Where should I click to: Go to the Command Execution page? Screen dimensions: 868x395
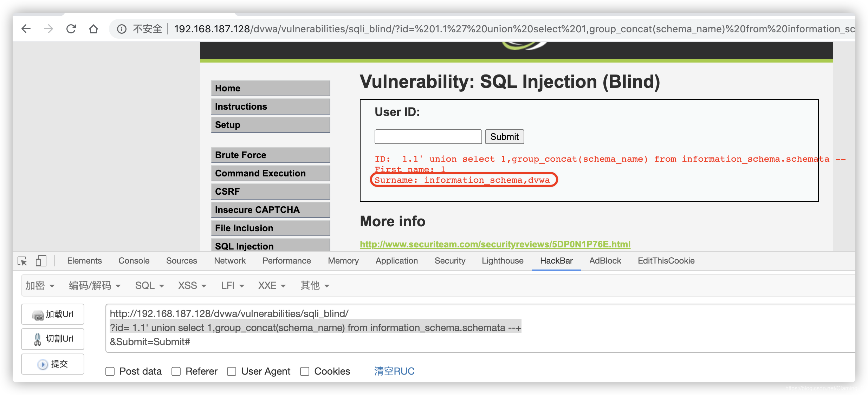tap(271, 173)
